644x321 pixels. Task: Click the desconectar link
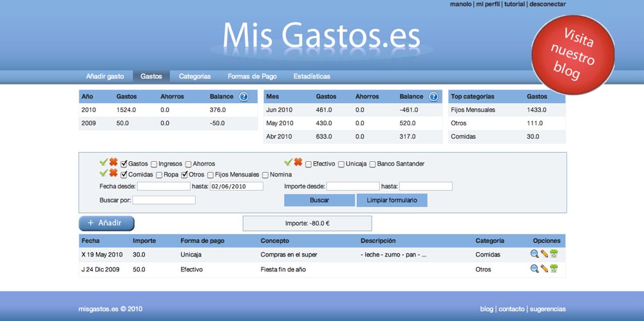pos(547,4)
